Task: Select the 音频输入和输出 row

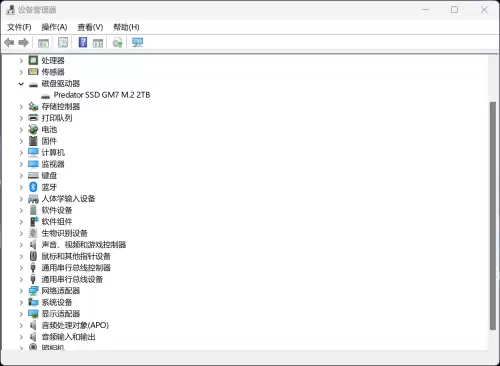Action: tap(68, 337)
